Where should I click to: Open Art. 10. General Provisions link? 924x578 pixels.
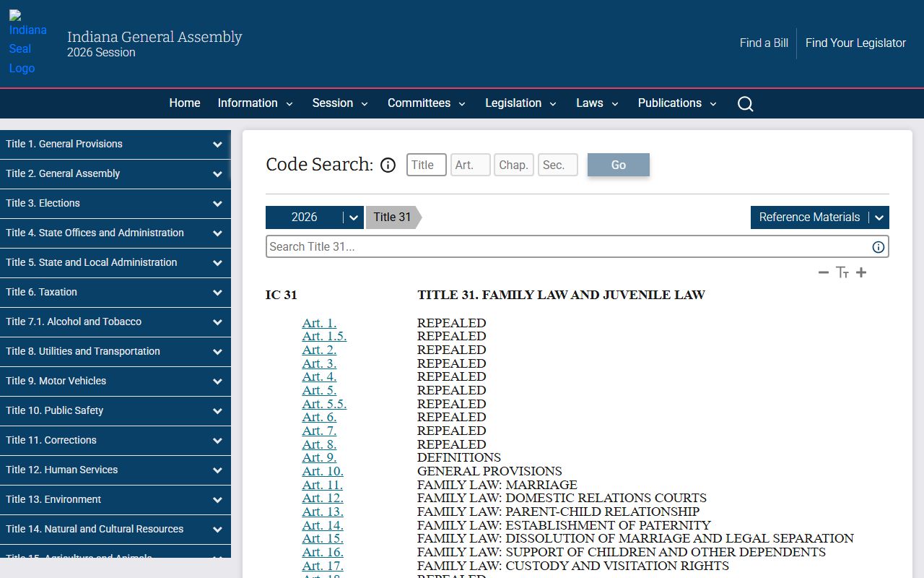(x=323, y=471)
